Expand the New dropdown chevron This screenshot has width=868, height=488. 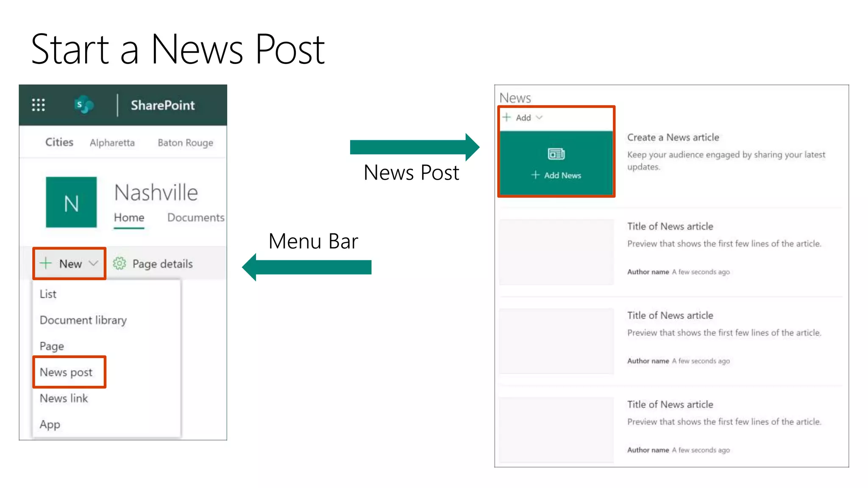(94, 263)
